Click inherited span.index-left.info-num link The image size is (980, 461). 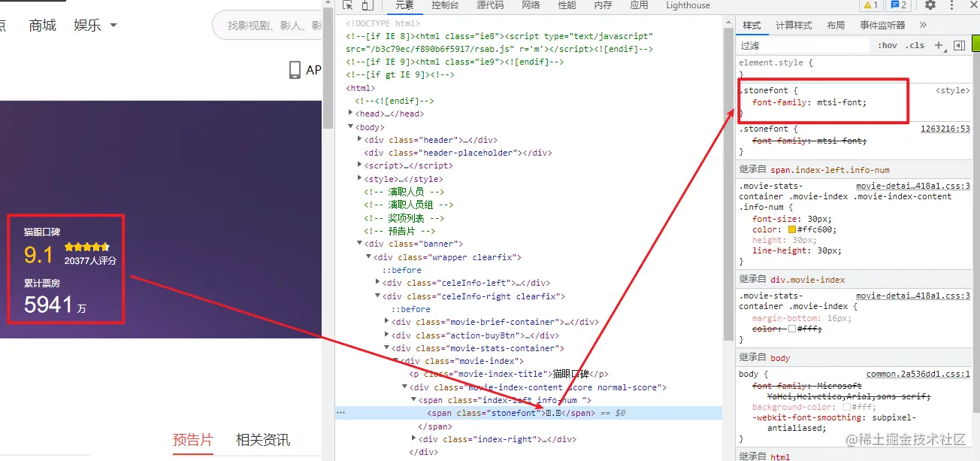pos(830,170)
